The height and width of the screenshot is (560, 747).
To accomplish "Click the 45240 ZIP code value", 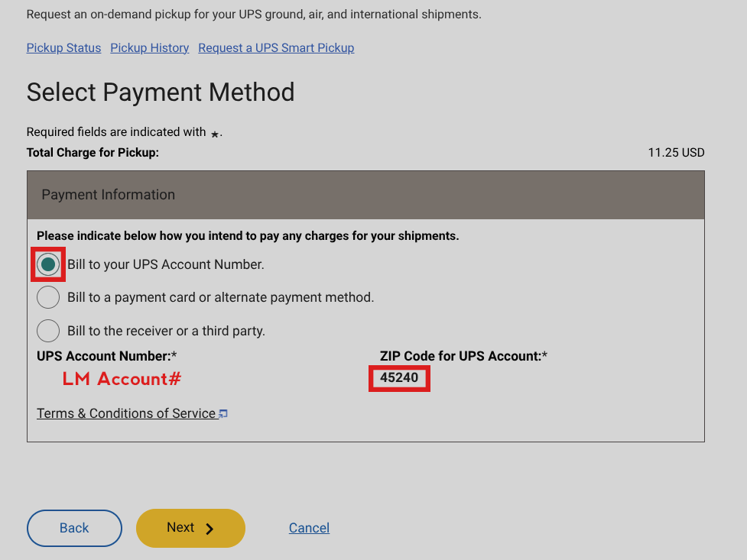I will (399, 377).
